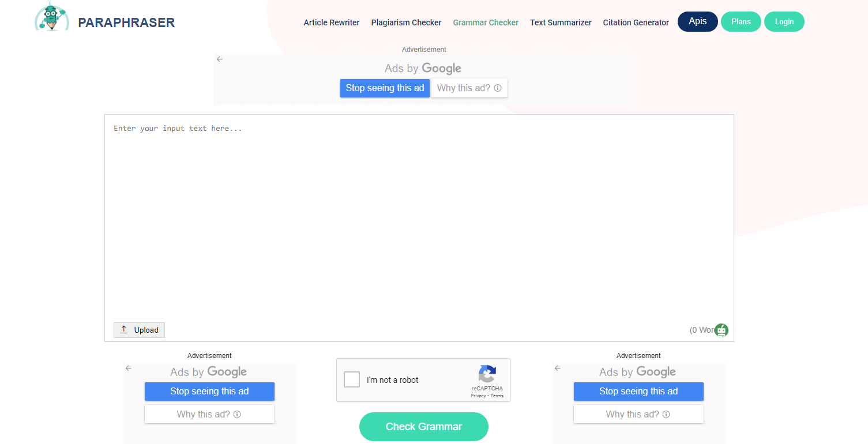Click the Login button
Viewport: 868px width, 444px height.
(784, 21)
